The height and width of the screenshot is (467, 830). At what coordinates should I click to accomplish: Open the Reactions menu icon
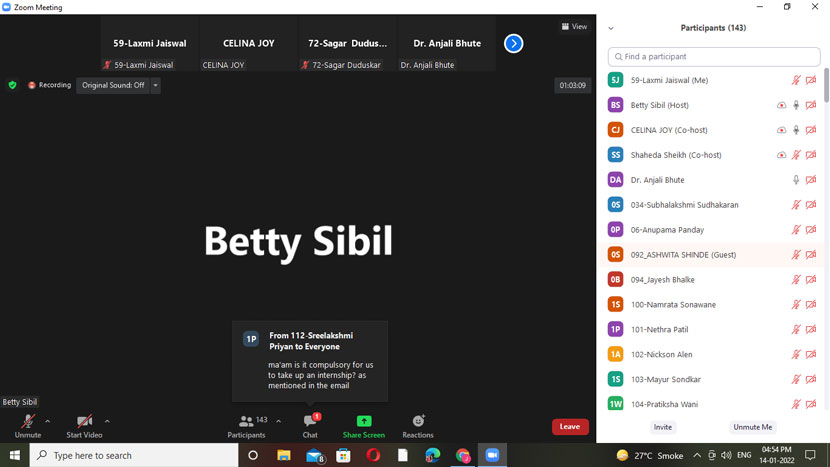(x=418, y=422)
